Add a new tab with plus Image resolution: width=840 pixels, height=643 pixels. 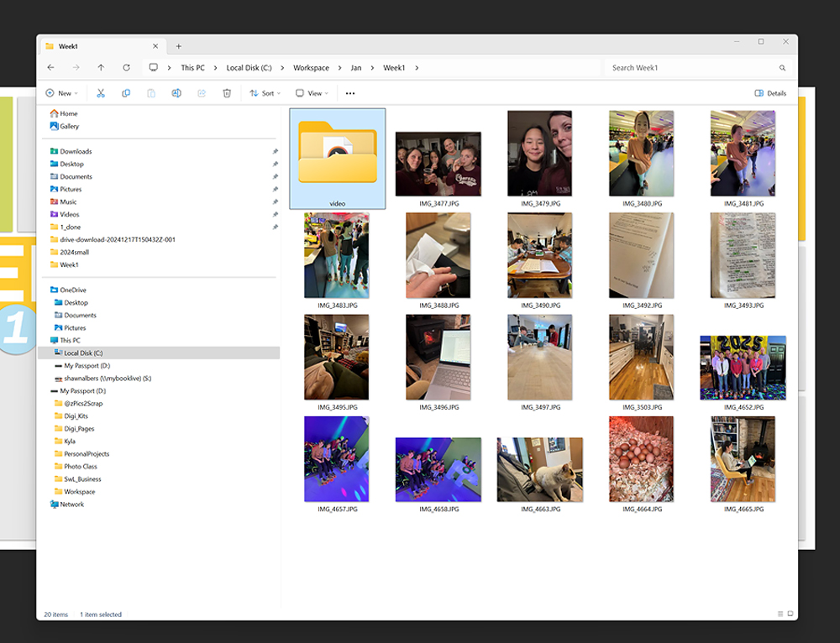click(179, 46)
